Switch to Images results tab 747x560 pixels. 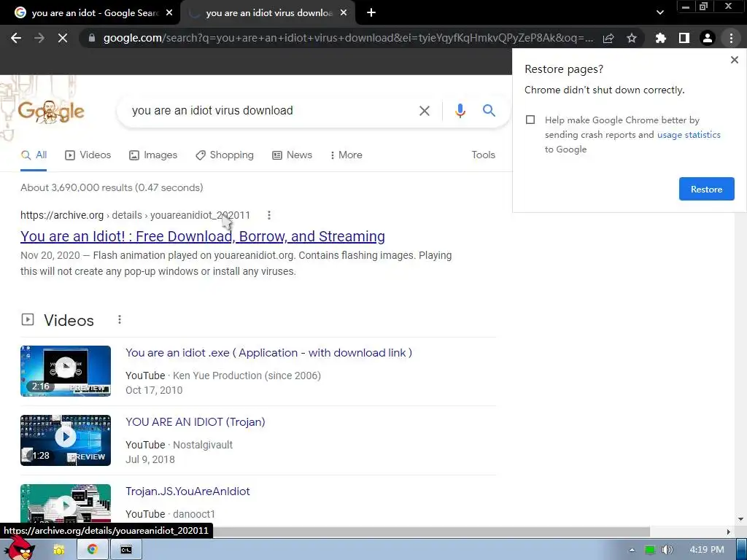[153, 155]
